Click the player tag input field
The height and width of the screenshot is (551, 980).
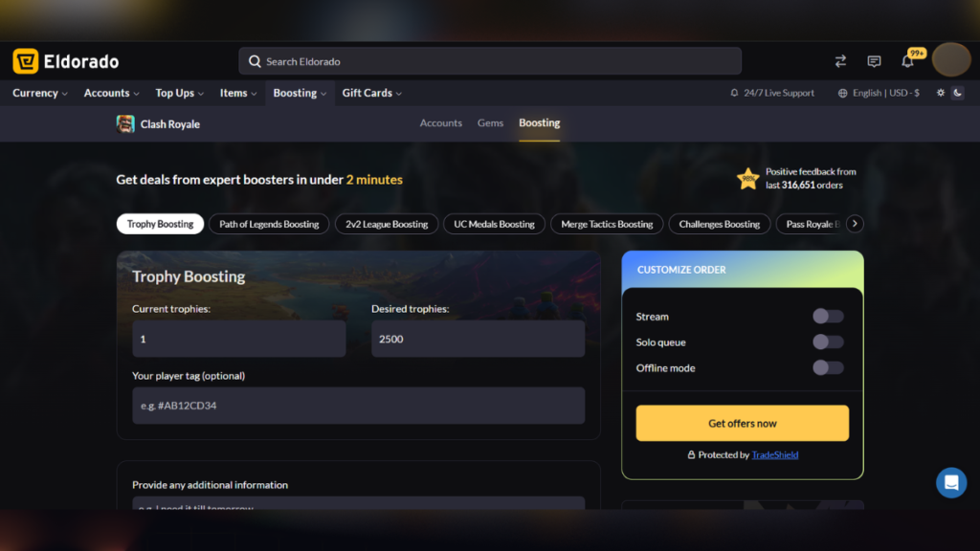[359, 406]
